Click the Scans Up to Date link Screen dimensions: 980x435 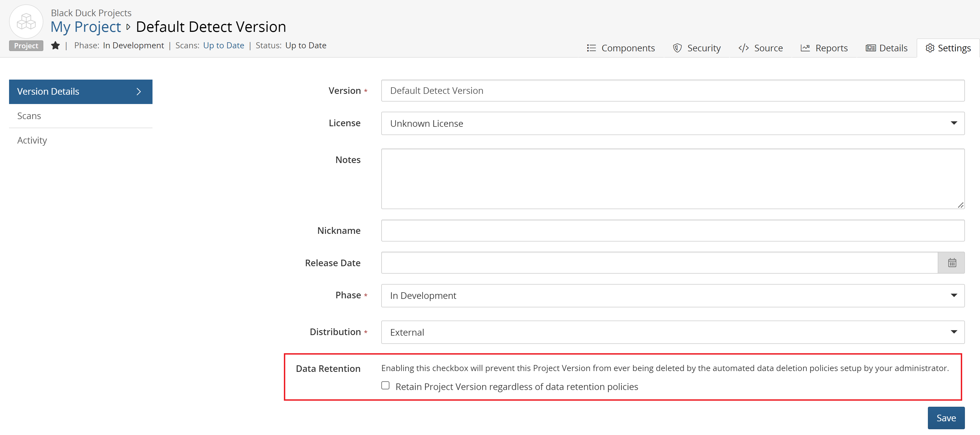point(223,46)
